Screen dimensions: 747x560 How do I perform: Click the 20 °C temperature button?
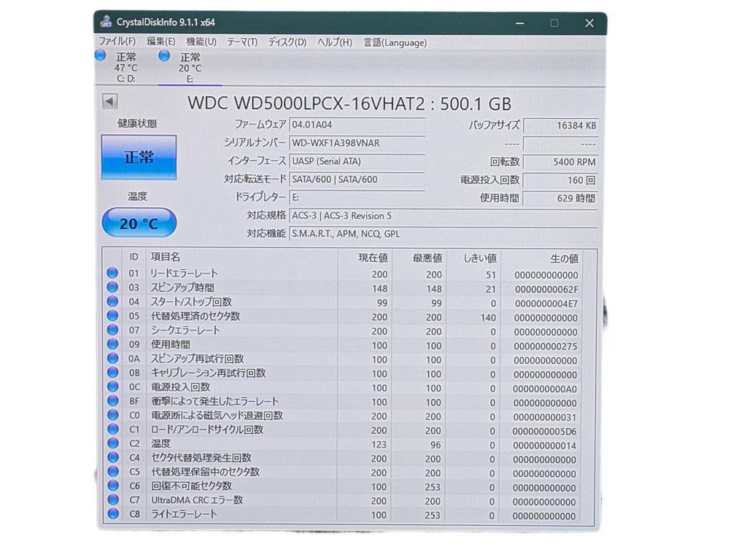click(139, 223)
